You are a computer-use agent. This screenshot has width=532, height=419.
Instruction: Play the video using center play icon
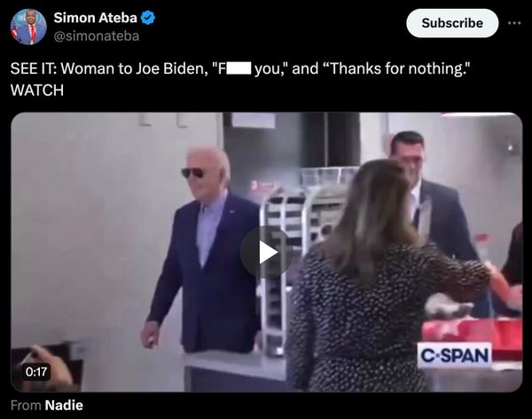click(x=267, y=252)
